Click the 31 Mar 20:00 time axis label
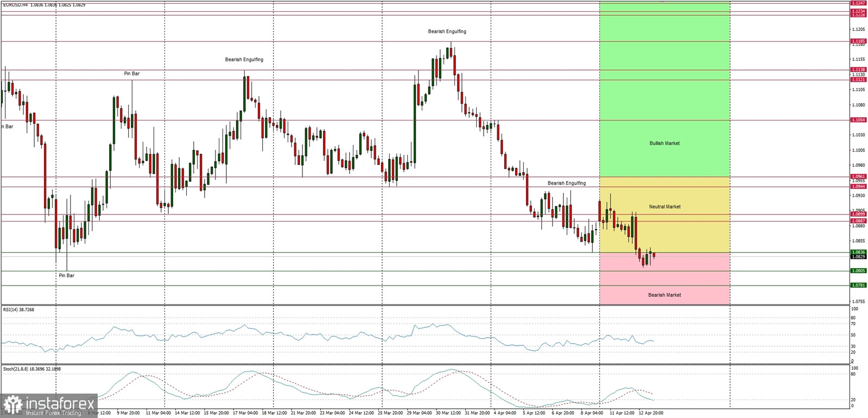 [477, 413]
